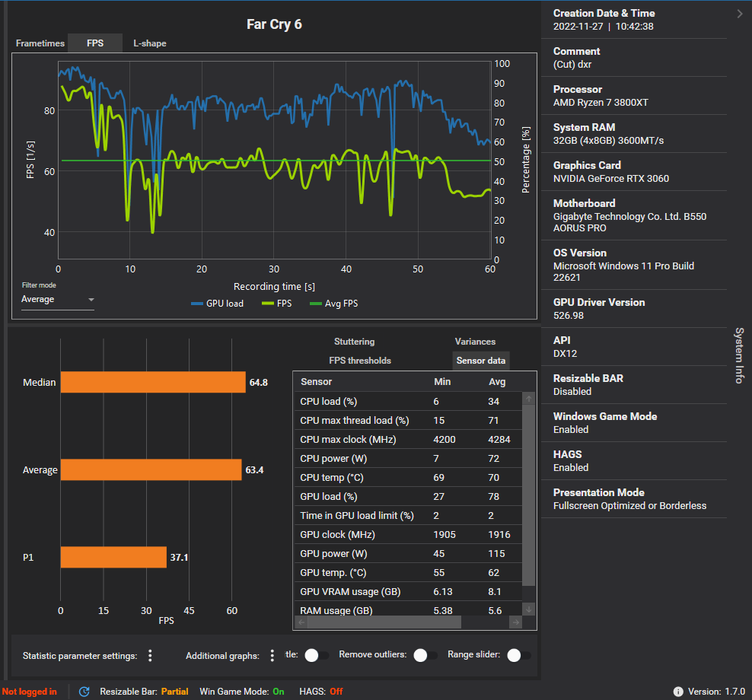Open the FPS thresholds tab
The width and height of the screenshot is (752, 700).
click(x=360, y=361)
